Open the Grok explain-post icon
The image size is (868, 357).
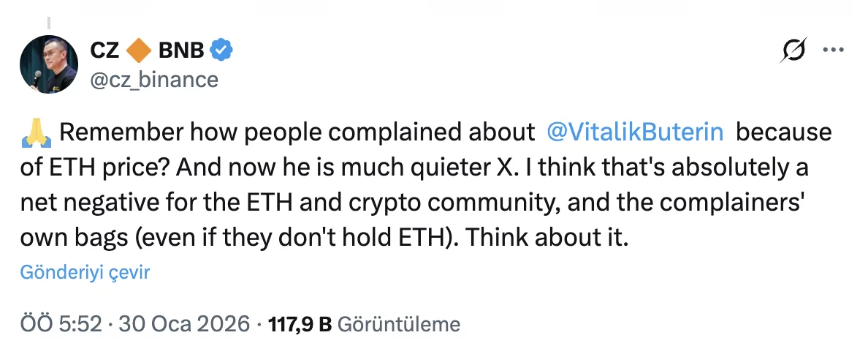coord(793,51)
